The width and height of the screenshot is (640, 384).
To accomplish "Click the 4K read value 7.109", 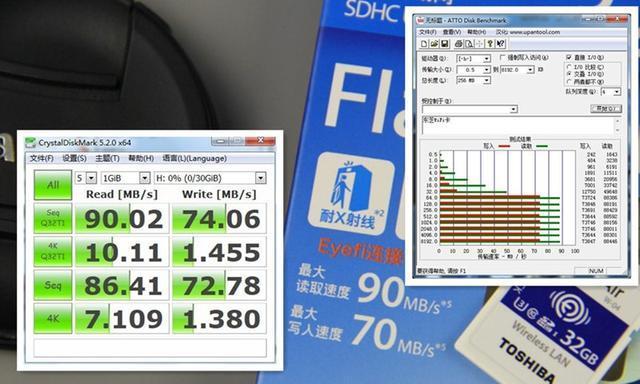I will coord(122,318).
